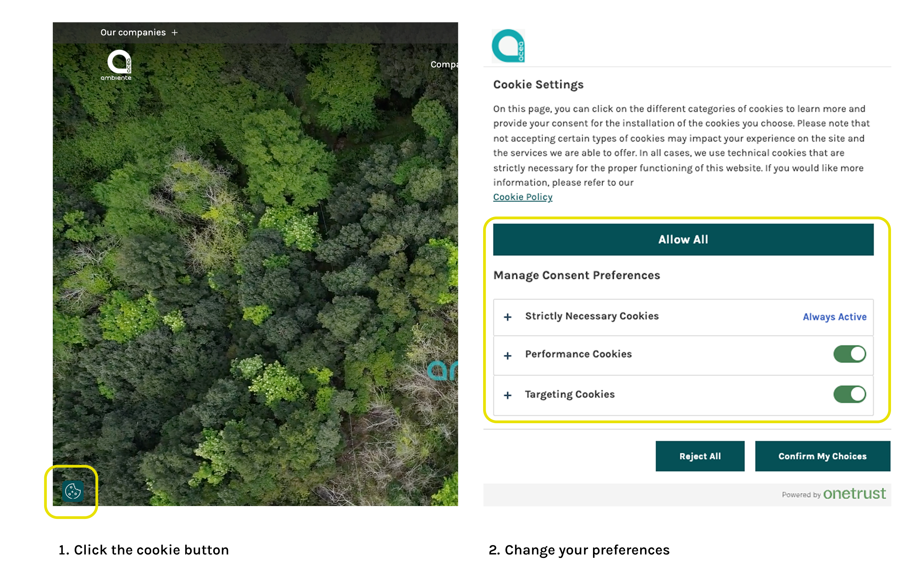
Task: Click the teal Acea logo in dialog
Action: [508, 46]
